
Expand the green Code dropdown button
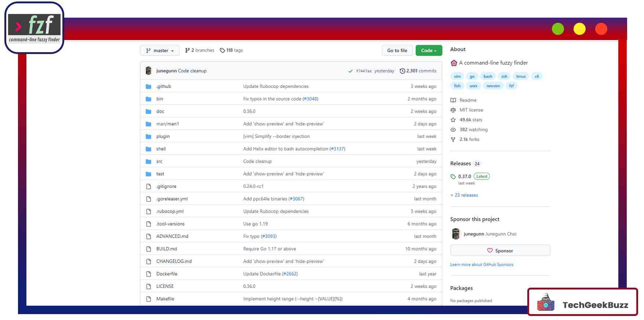tap(429, 50)
